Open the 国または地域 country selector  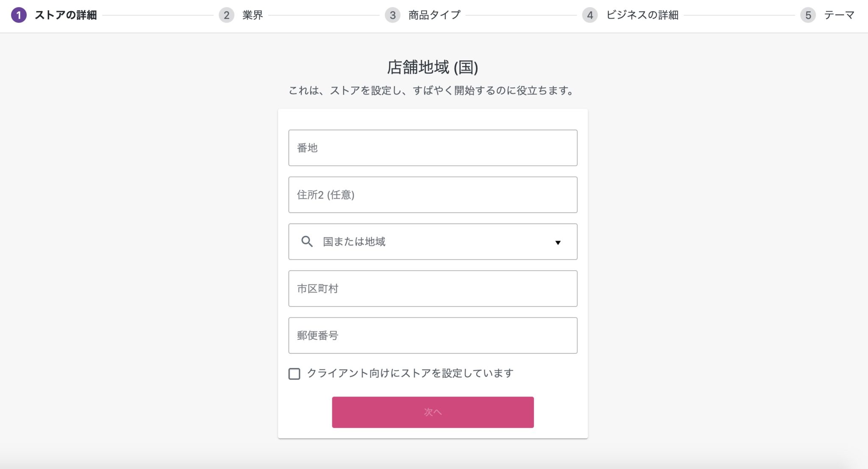tap(432, 242)
